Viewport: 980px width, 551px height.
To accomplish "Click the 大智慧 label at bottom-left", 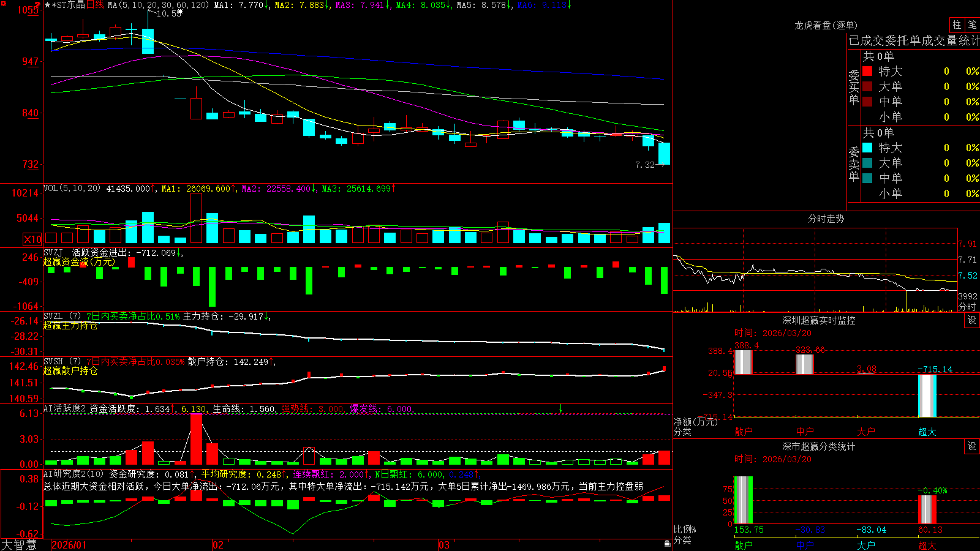I will click(x=19, y=545).
